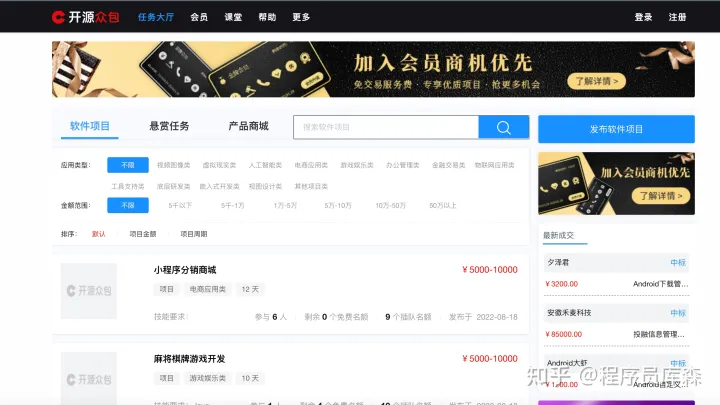Click the 2022-08-18 publish date
The image size is (720, 405).
(x=497, y=317)
